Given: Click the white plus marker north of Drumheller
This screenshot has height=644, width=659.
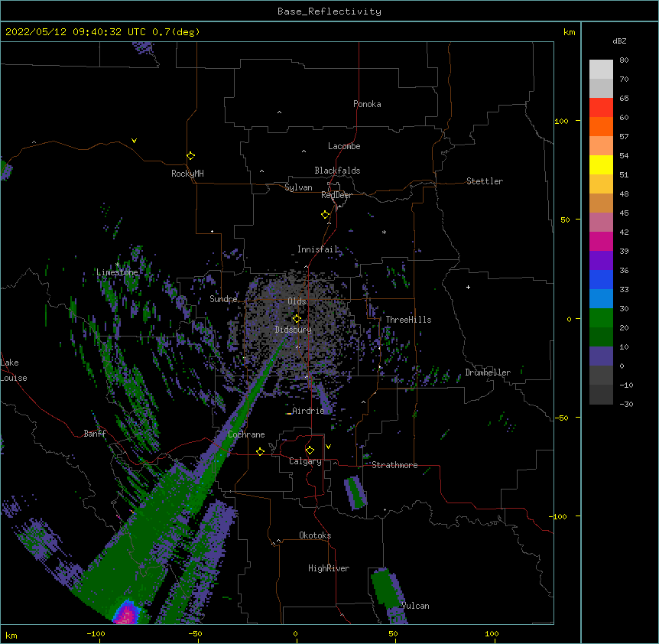Looking at the screenshot, I should pyautogui.click(x=468, y=287).
